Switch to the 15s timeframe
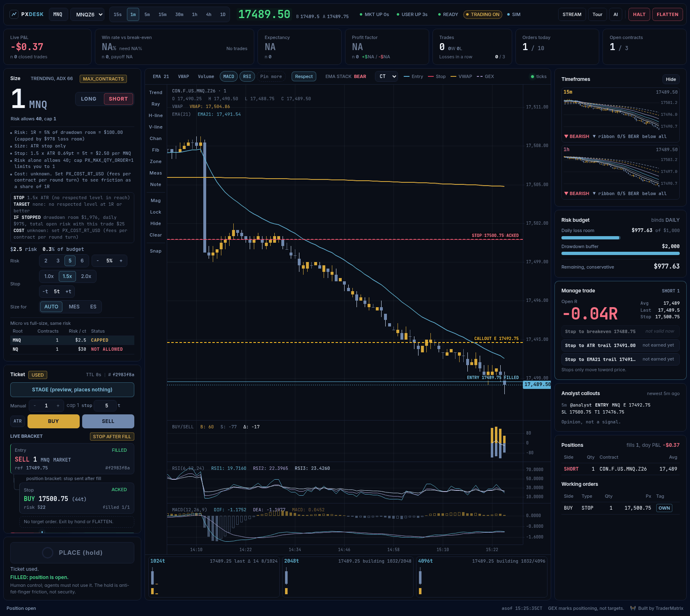Viewport: 690px width, 616px height. (118, 14)
